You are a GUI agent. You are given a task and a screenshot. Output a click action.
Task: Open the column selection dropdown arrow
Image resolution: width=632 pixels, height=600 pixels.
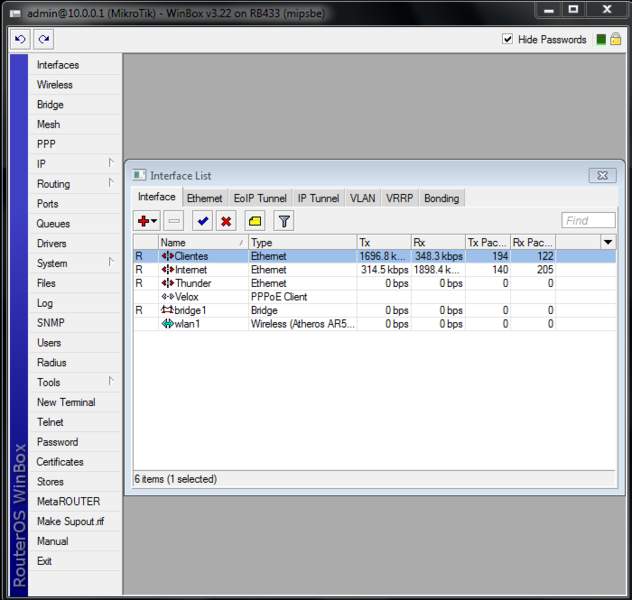pos(608,242)
